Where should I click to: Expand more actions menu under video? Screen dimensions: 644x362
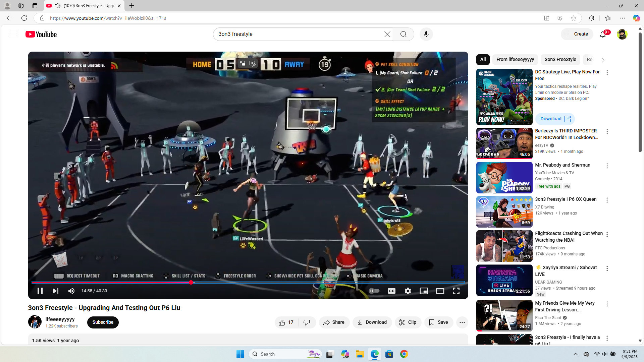pyautogui.click(x=462, y=322)
